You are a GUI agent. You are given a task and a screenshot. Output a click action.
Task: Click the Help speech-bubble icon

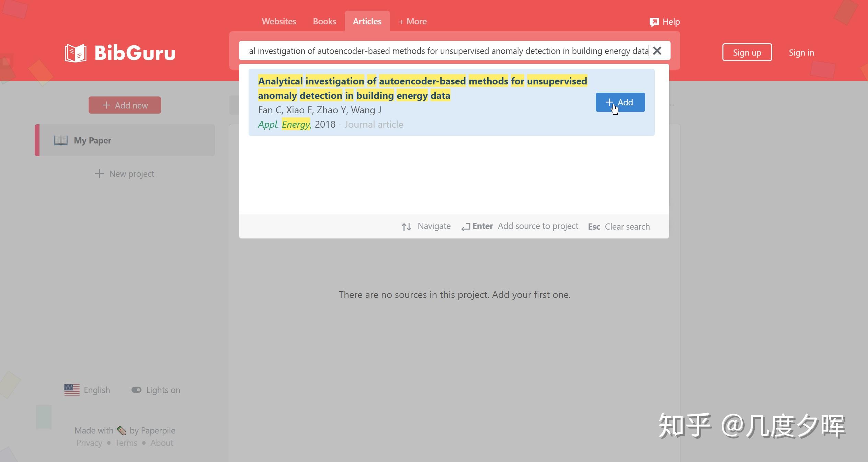coord(654,22)
